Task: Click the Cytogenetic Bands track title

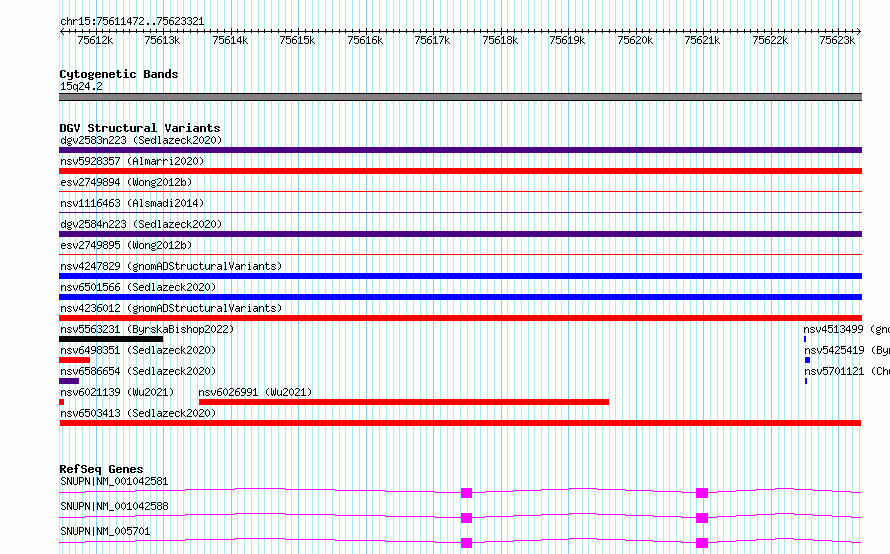Action: (119, 74)
